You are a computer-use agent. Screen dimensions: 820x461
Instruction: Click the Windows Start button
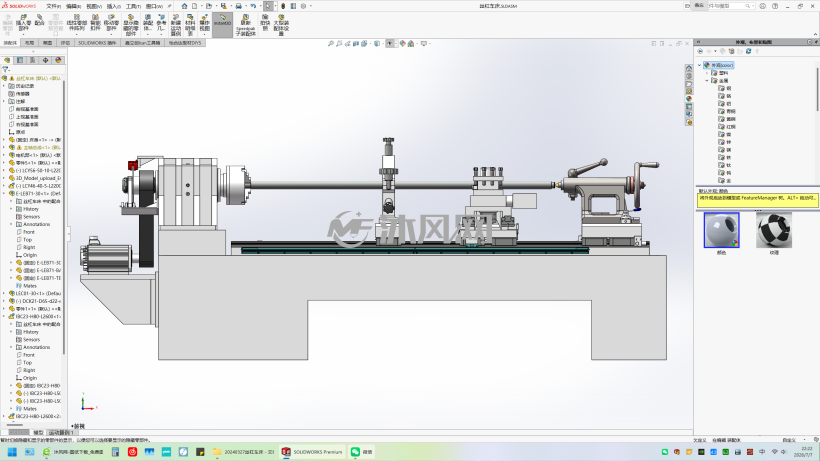point(12,452)
